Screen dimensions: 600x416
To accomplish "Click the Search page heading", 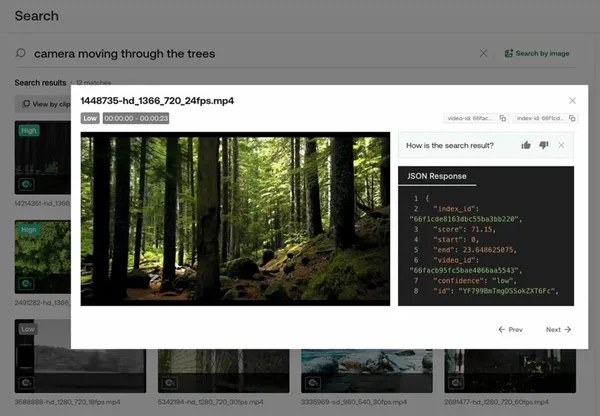I will tap(37, 16).
